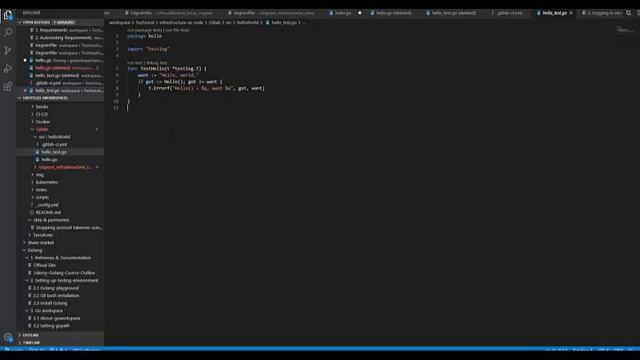Open 3.1 About goworkspace note

(x=56, y=318)
